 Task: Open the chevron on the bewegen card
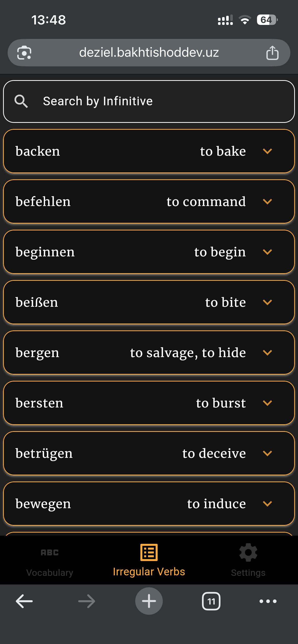[268, 504]
